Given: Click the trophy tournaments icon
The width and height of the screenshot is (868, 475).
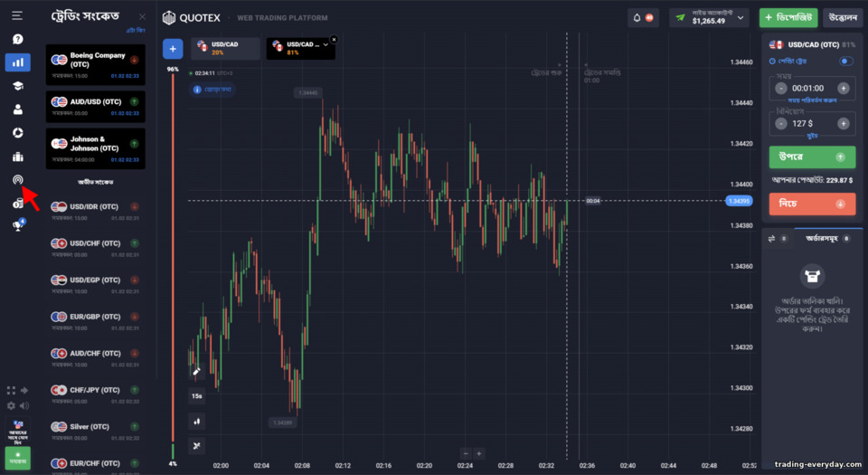Looking at the screenshot, I should (18, 225).
